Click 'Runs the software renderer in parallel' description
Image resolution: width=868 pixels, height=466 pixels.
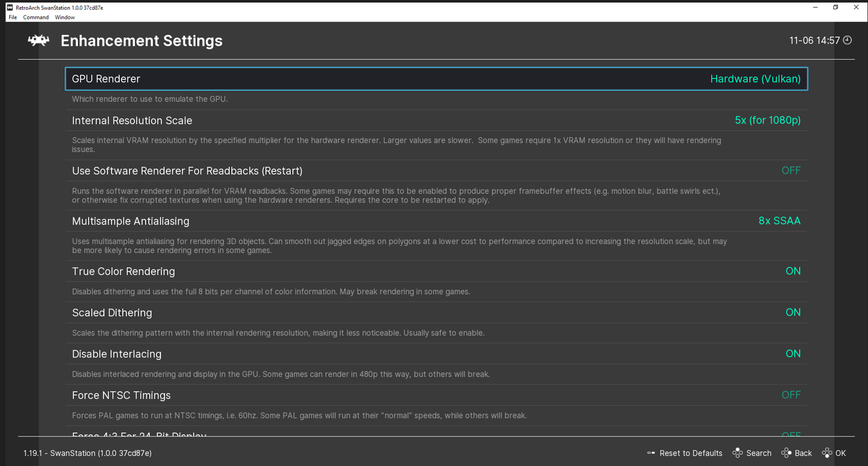click(396, 196)
